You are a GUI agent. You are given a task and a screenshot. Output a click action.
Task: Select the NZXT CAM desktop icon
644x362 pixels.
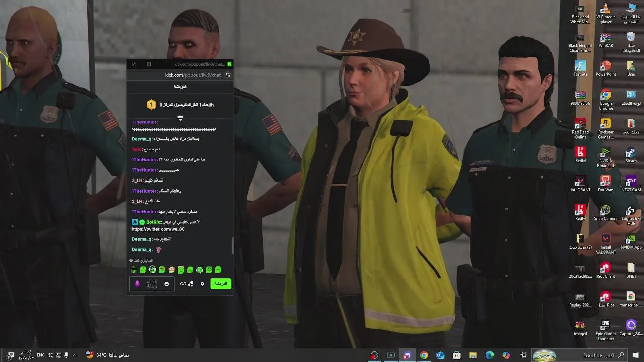click(x=631, y=184)
